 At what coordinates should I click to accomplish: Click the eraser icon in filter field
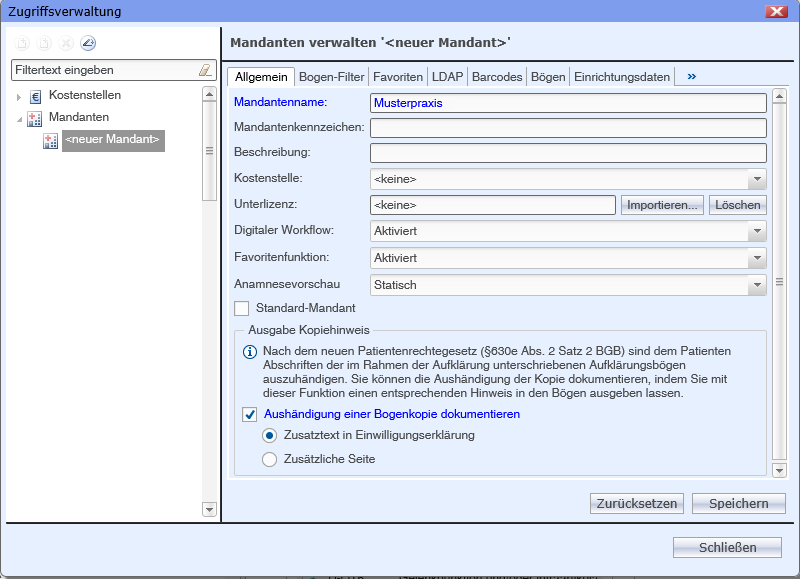click(x=205, y=70)
